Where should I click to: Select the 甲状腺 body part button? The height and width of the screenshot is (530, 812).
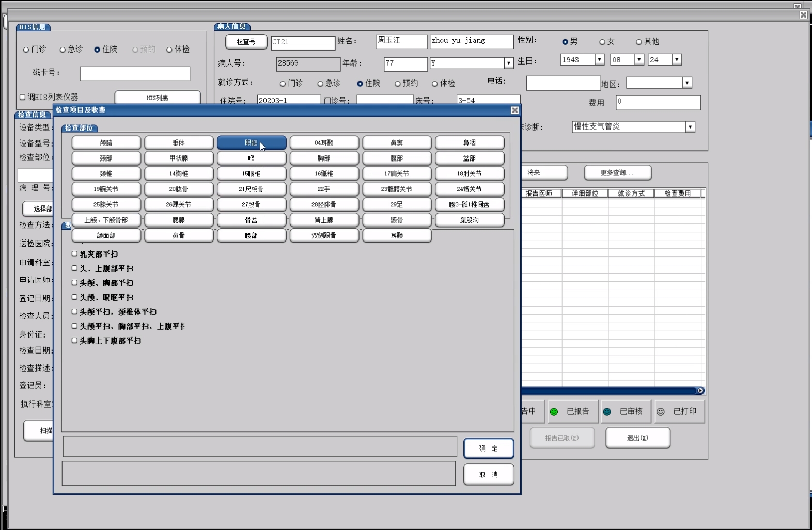pyautogui.click(x=179, y=158)
